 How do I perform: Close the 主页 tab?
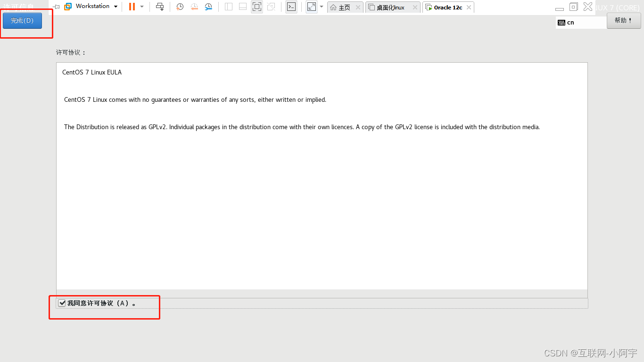(358, 8)
